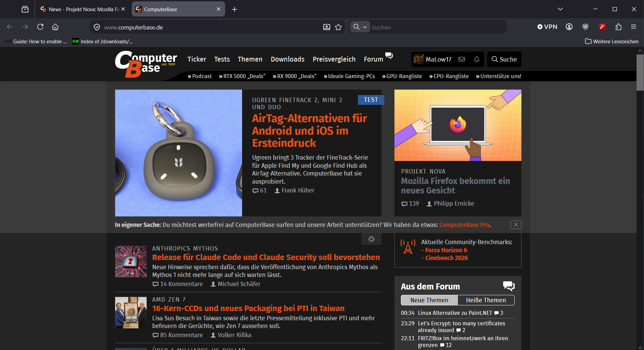644x350 pixels.
Task: Click the Ugreen tracker article image
Action: [178, 153]
